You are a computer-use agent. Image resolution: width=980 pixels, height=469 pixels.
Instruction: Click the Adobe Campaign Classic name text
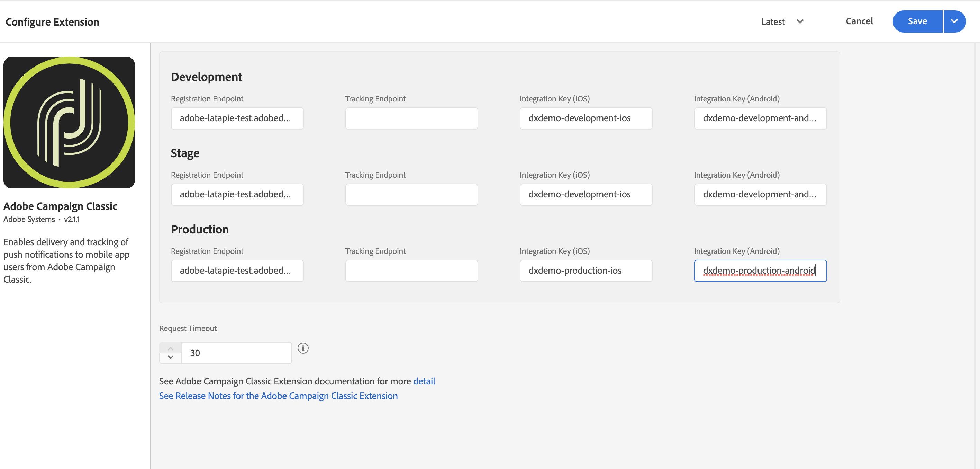click(x=60, y=206)
